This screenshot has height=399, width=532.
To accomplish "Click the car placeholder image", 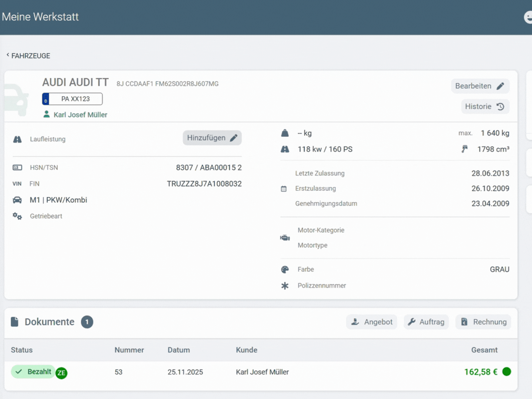I will point(17,100).
